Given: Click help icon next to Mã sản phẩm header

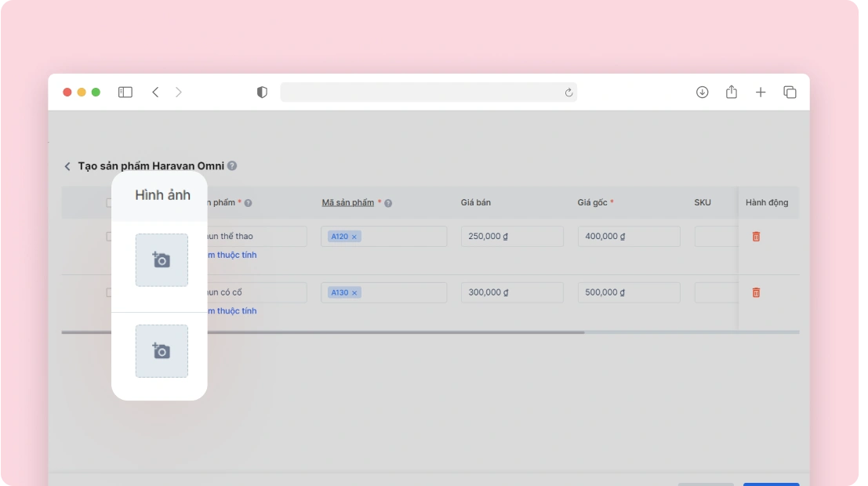Looking at the screenshot, I should (x=388, y=203).
